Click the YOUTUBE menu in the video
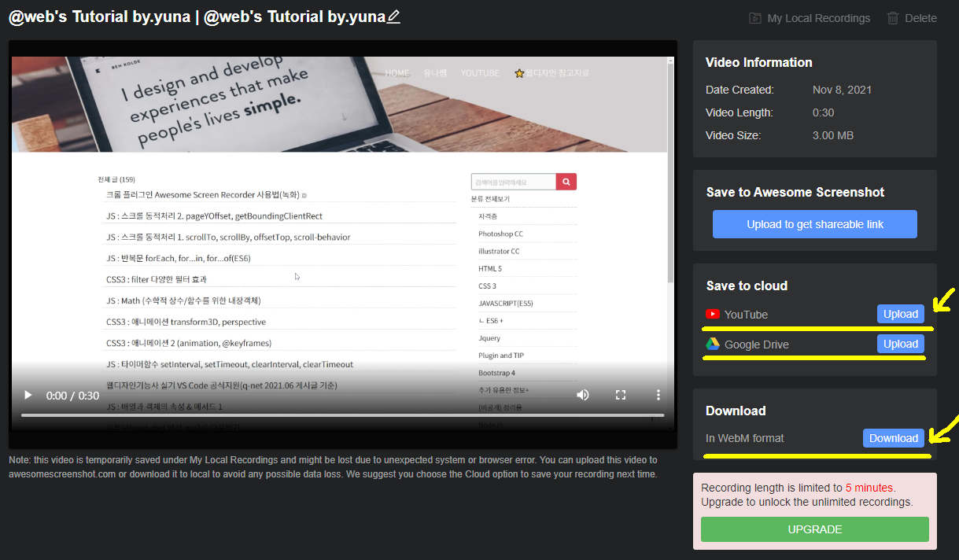The height and width of the screenshot is (560, 959). tap(480, 73)
